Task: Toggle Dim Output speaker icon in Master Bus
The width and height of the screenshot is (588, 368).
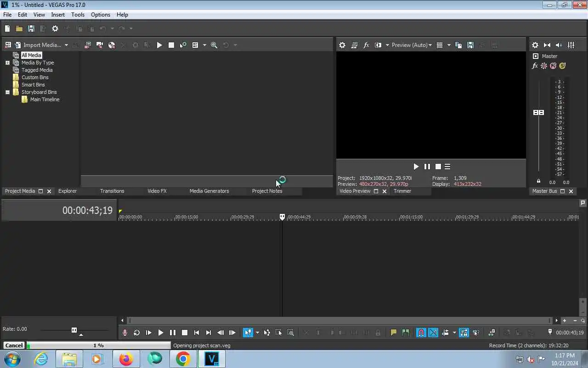Action: tap(559, 45)
